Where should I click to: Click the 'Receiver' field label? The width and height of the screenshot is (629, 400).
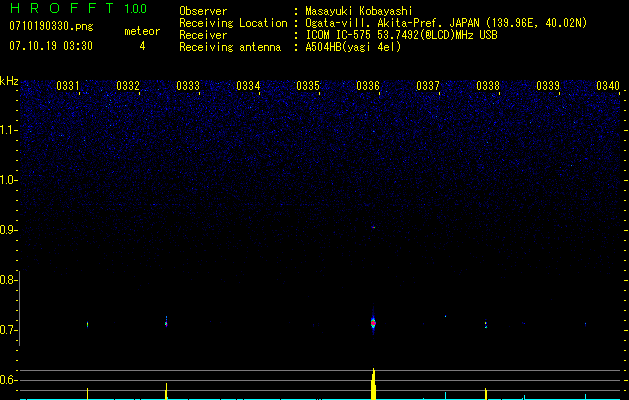click(203, 35)
